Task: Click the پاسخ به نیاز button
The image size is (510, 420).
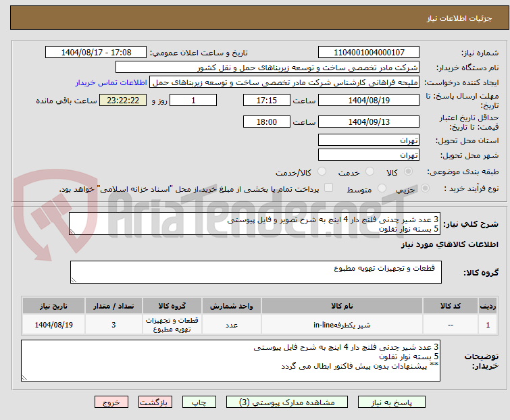Action: pyautogui.click(x=391, y=402)
